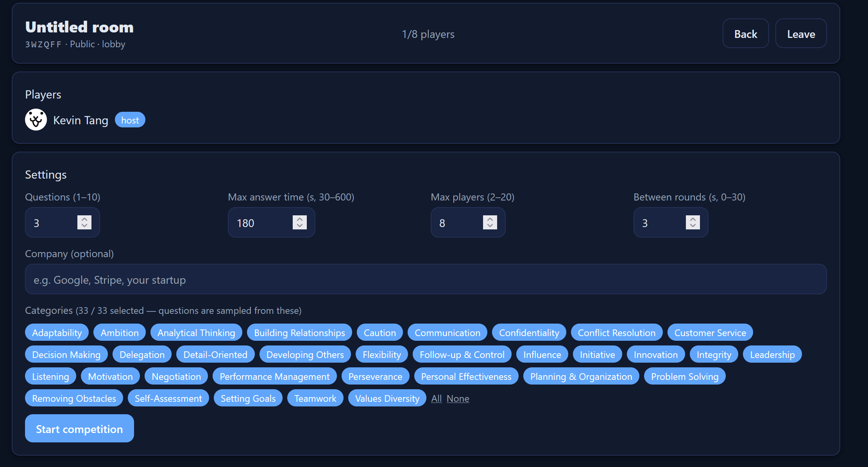868x467 pixels.
Task: Click the Max answer time spinner
Action: [x=300, y=222]
